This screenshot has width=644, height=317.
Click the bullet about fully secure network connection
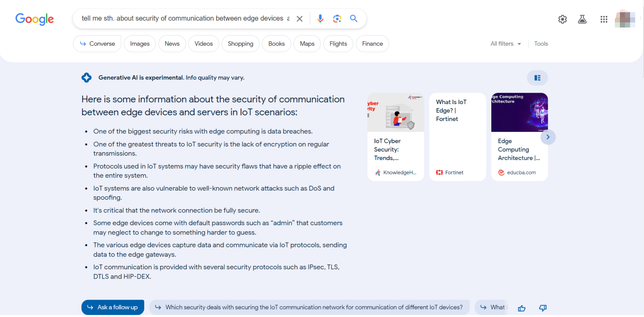click(177, 210)
